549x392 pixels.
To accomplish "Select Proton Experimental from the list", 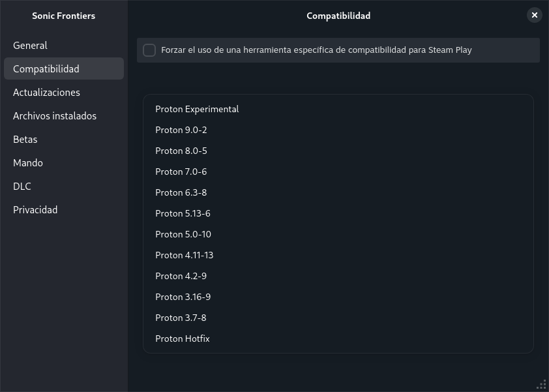I will coord(197,109).
